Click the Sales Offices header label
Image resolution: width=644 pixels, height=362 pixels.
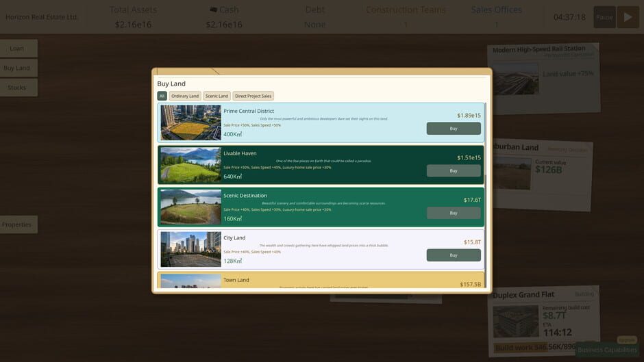(x=497, y=10)
